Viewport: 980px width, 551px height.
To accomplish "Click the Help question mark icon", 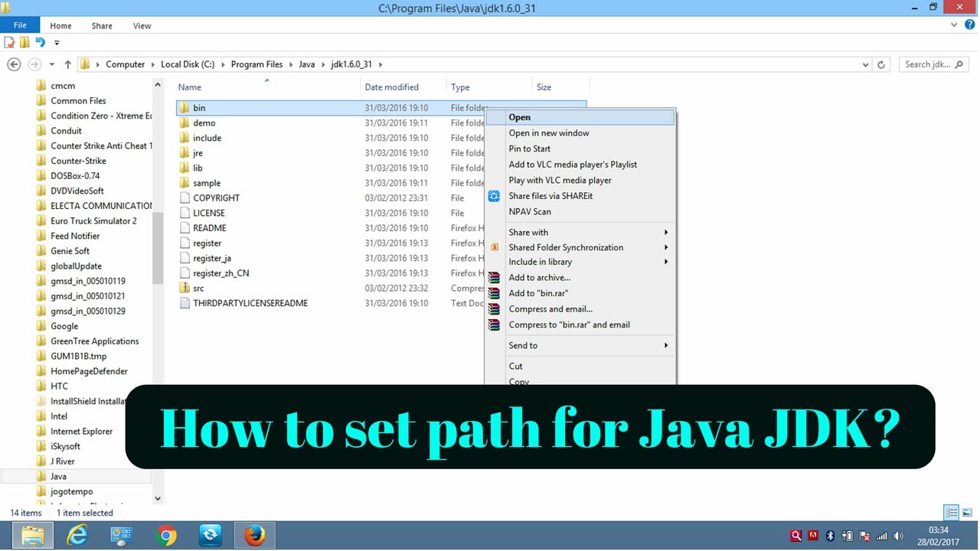I will [x=970, y=25].
